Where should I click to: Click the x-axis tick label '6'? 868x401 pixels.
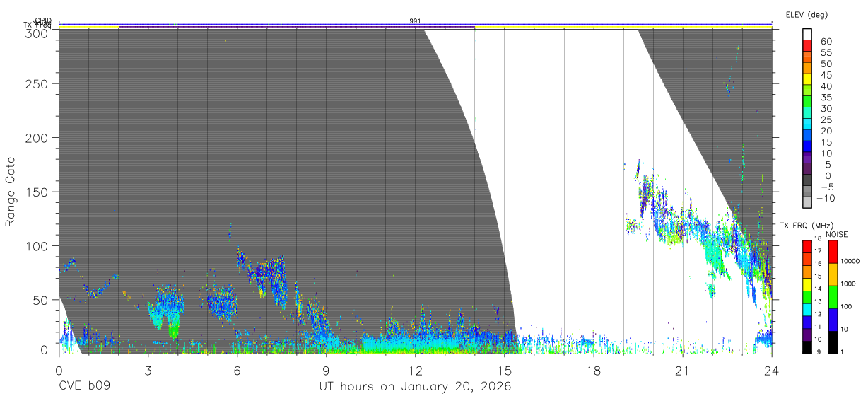[x=237, y=369]
